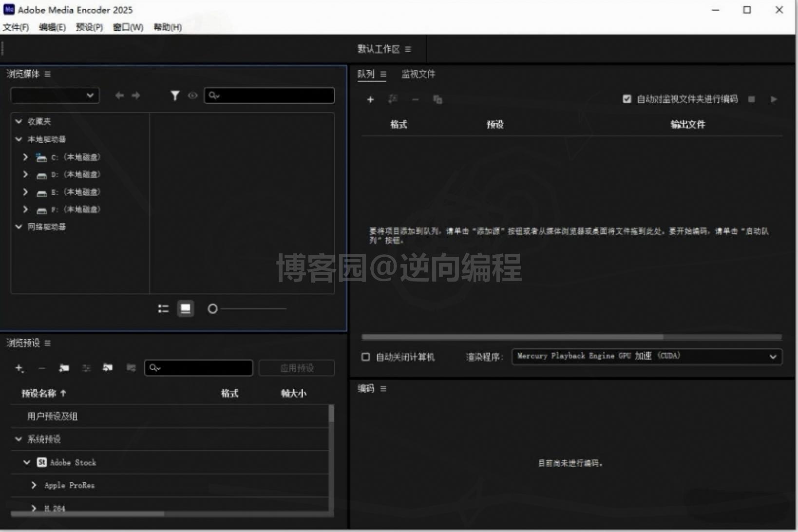Expand the H.264 preset category
Image resolution: width=798 pixels, height=532 pixels.
click(x=34, y=508)
